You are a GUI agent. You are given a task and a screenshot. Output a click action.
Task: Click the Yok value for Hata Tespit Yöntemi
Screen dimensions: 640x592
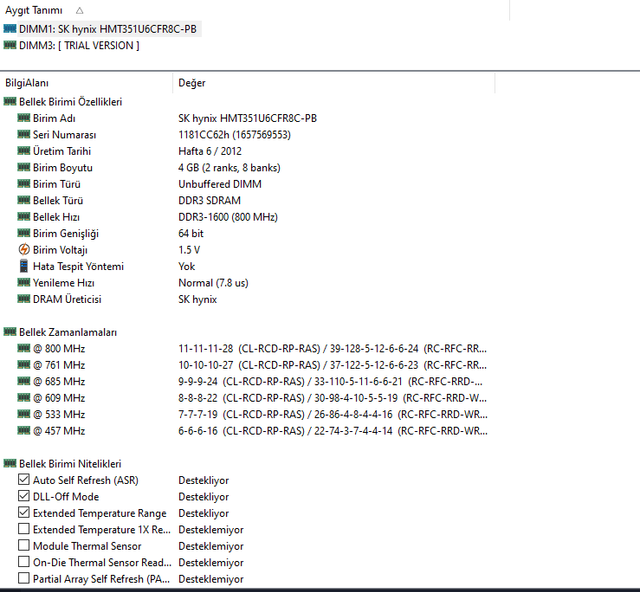click(187, 266)
